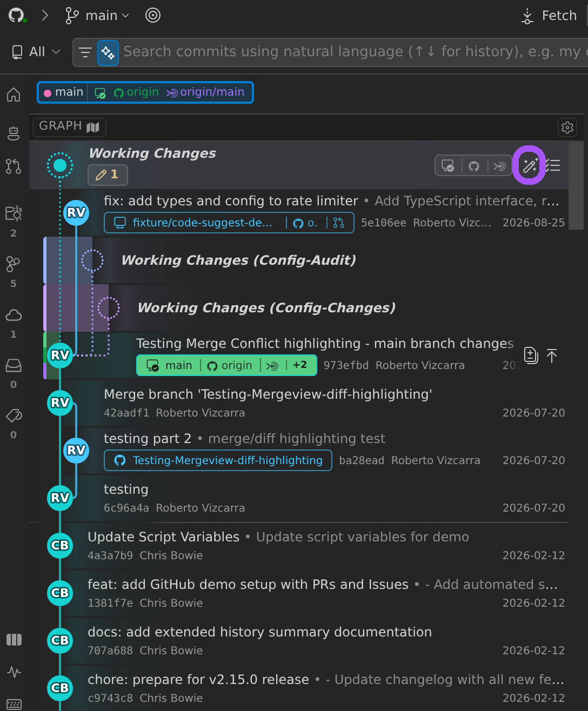Expand the +2 additional refs on main pill
This screenshot has width=588, height=711.
(x=300, y=365)
